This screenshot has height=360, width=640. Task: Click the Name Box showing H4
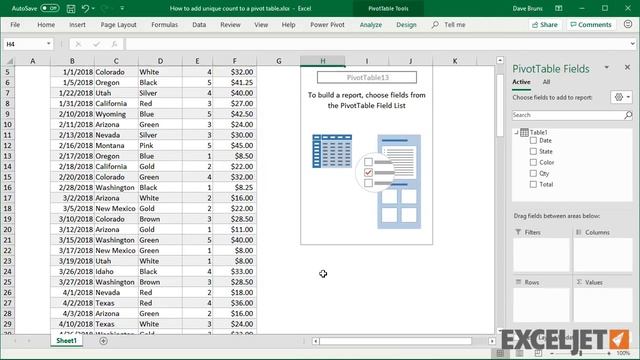click(24, 44)
